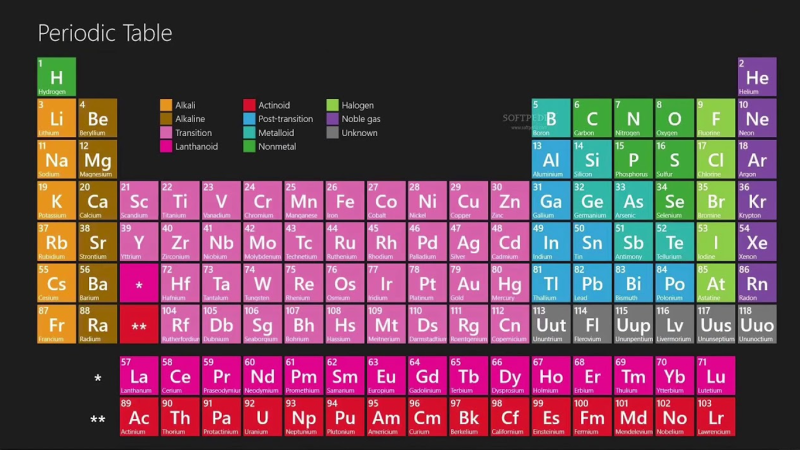The image size is (800, 450).
Task: Open the Iodine tile
Action: pos(716,242)
